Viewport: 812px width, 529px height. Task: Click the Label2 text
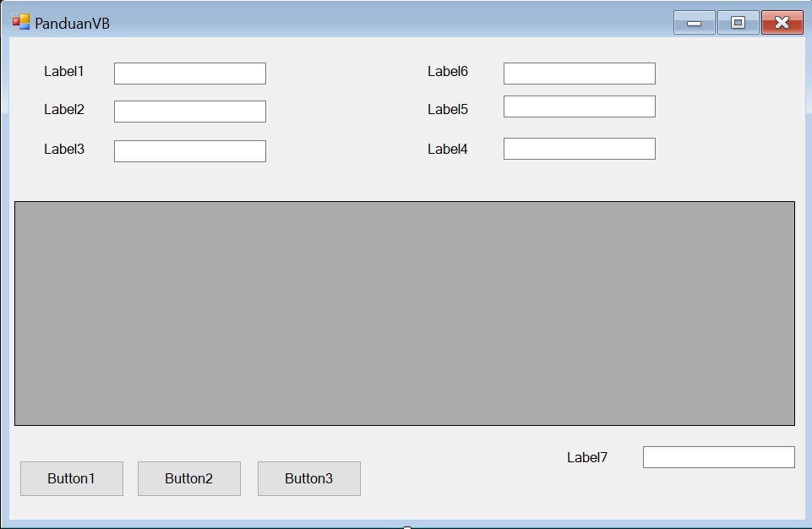63,109
